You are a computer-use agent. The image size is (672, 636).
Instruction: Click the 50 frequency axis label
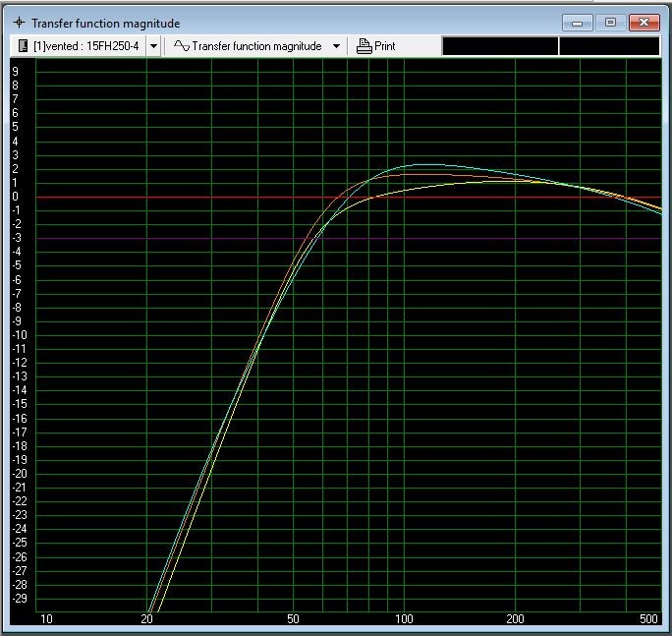(293, 619)
